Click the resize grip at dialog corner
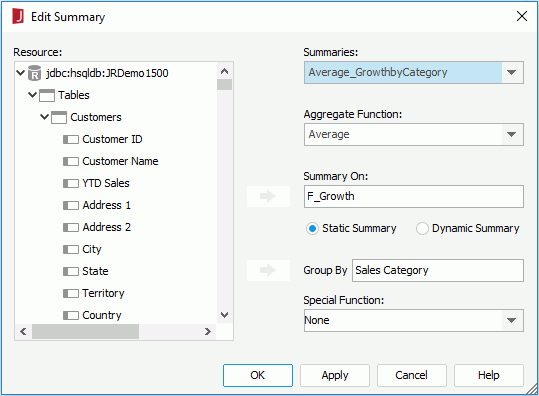The width and height of the screenshot is (539, 396). click(532, 390)
